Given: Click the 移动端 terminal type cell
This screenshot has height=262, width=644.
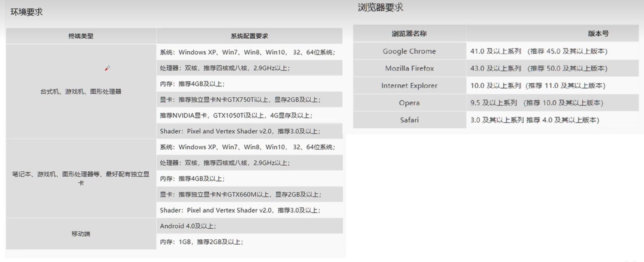Looking at the screenshot, I should pos(81,234).
